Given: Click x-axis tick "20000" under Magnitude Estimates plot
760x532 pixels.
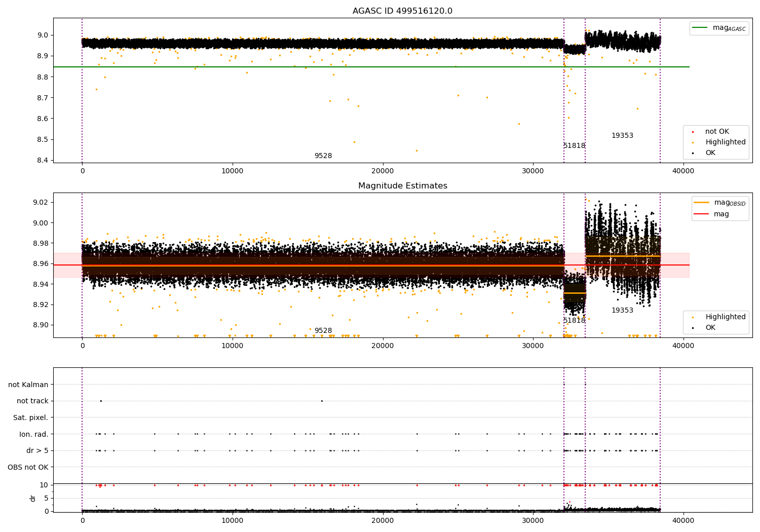Looking at the screenshot, I should click(383, 346).
